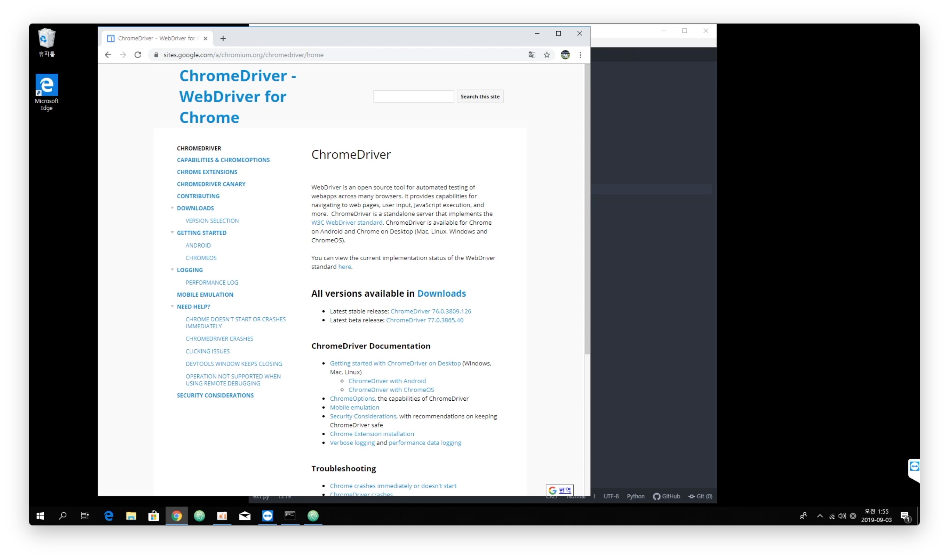The width and height of the screenshot is (949, 560).
Task: Open File Explorer from the taskbar
Action: (x=131, y=515)
